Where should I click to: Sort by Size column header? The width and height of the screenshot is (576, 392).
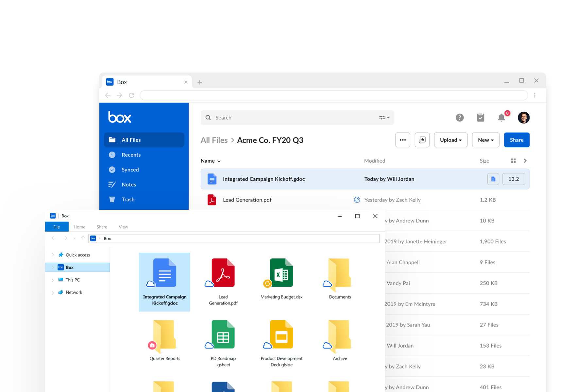click(484, 161)
